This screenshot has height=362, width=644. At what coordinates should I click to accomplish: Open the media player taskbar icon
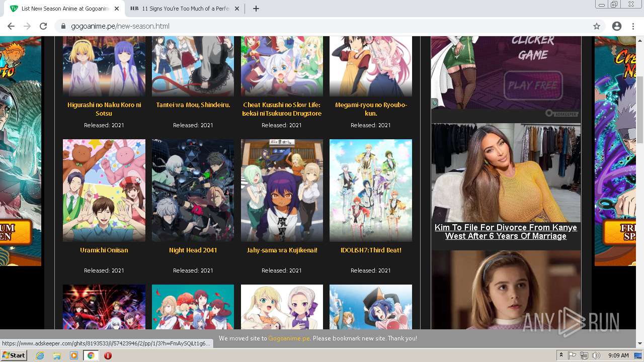74,355
